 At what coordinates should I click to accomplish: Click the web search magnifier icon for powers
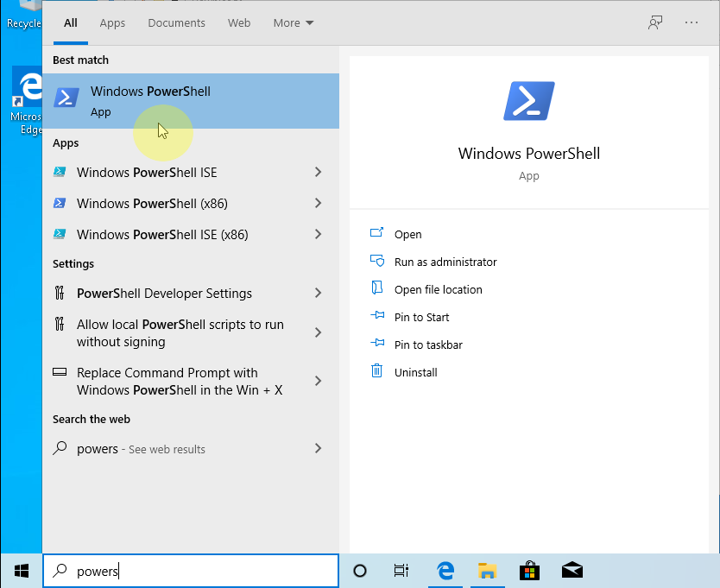(60, 448)
